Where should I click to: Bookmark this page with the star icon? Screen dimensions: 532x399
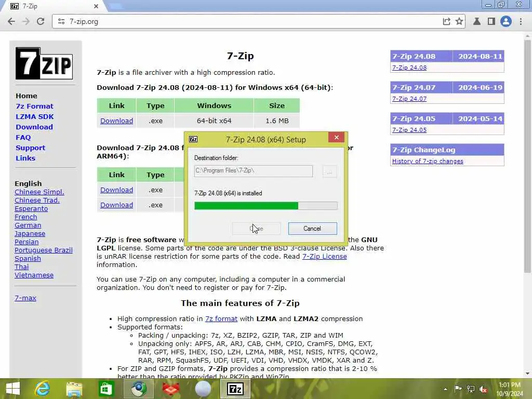point(459,21)
